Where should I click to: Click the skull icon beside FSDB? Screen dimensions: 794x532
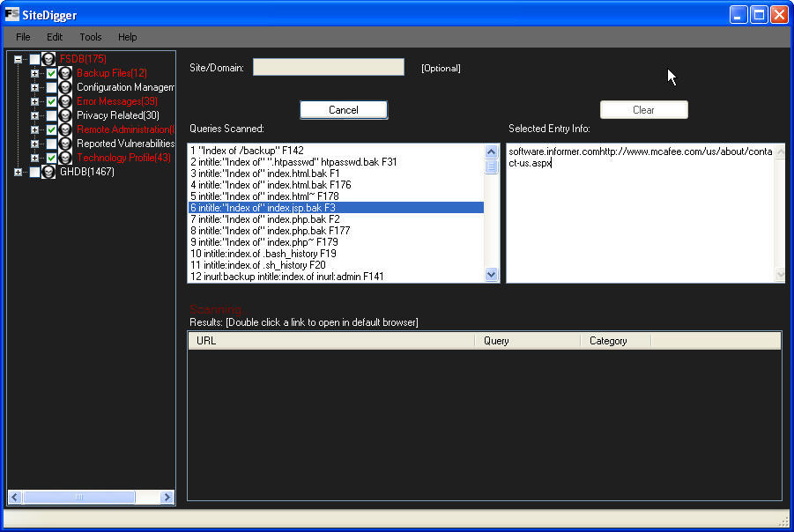pyautogui.click(x=48, y=59)
